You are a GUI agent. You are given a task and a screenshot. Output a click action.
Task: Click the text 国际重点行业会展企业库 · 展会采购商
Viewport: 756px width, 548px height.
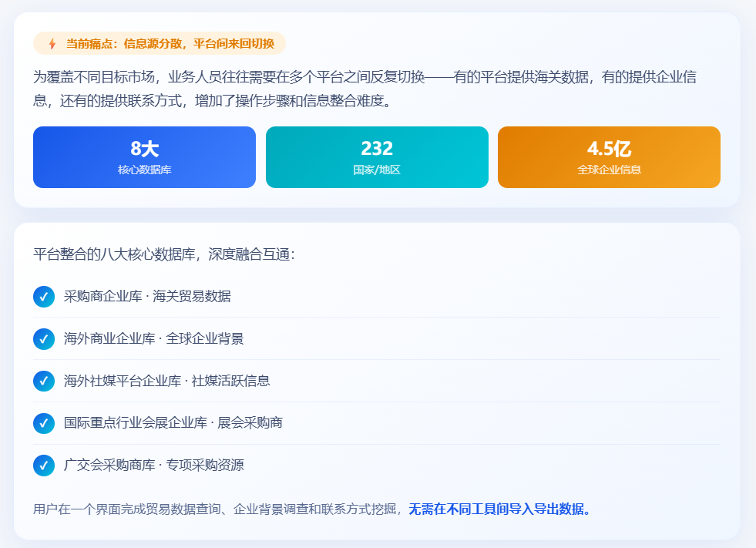173,423
